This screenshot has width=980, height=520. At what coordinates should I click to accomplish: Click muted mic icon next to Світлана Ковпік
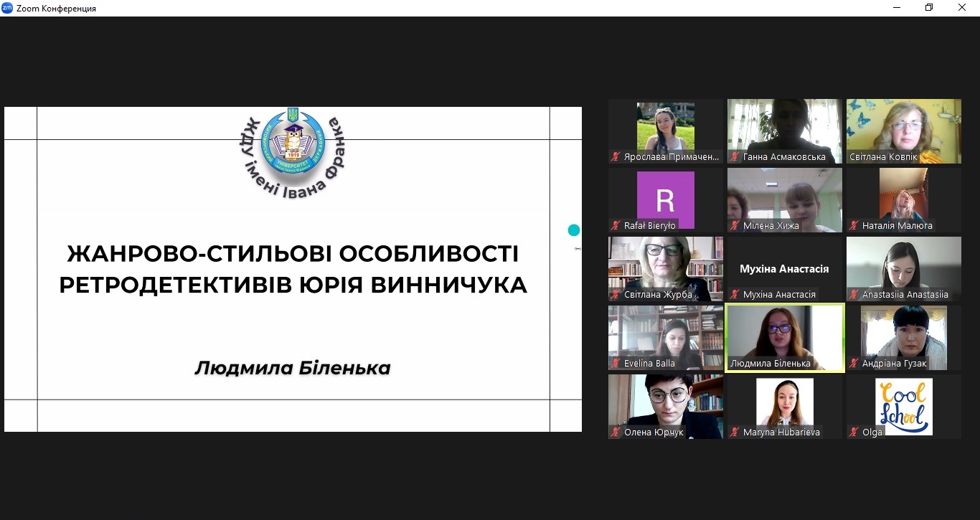[853, 157]
